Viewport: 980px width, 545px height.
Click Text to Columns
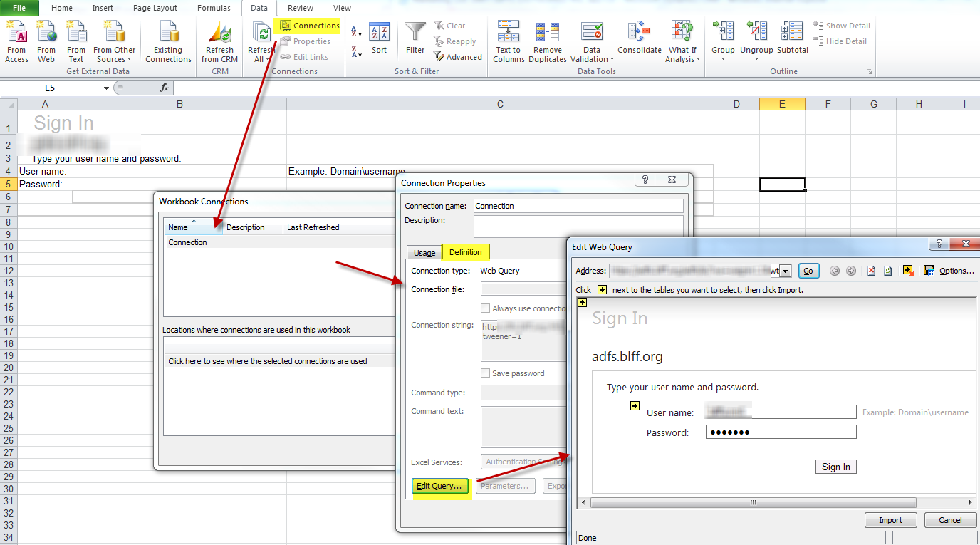(509, 41)
